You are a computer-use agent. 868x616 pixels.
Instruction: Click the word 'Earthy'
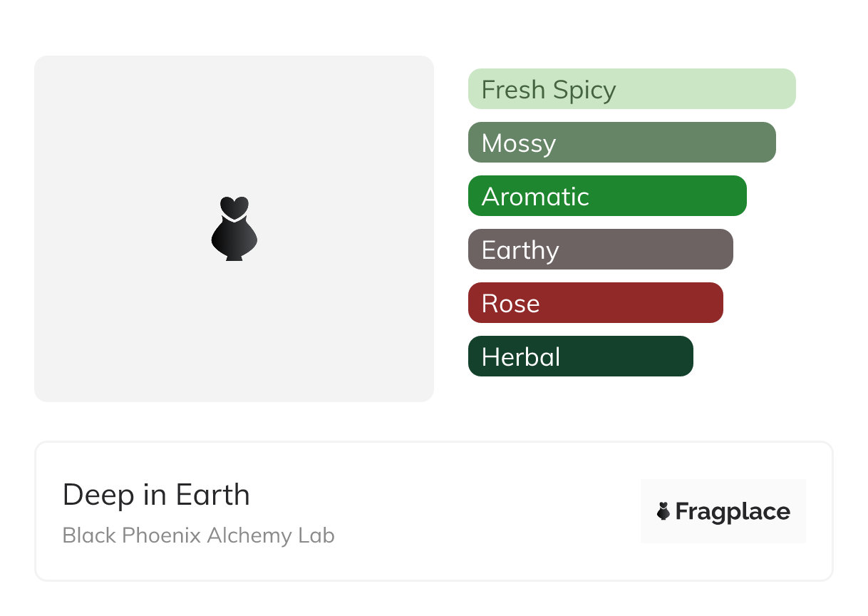coord(520,250)
